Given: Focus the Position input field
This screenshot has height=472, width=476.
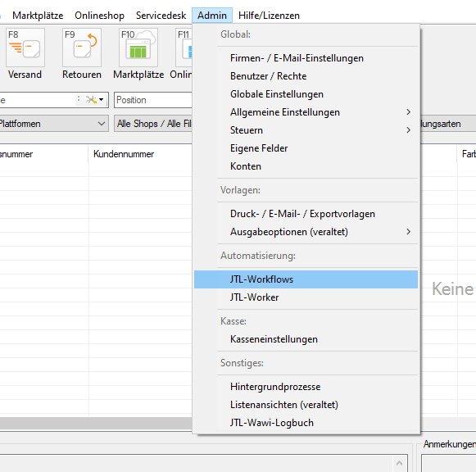Looking at the screenshot, I should click(153, 100).
